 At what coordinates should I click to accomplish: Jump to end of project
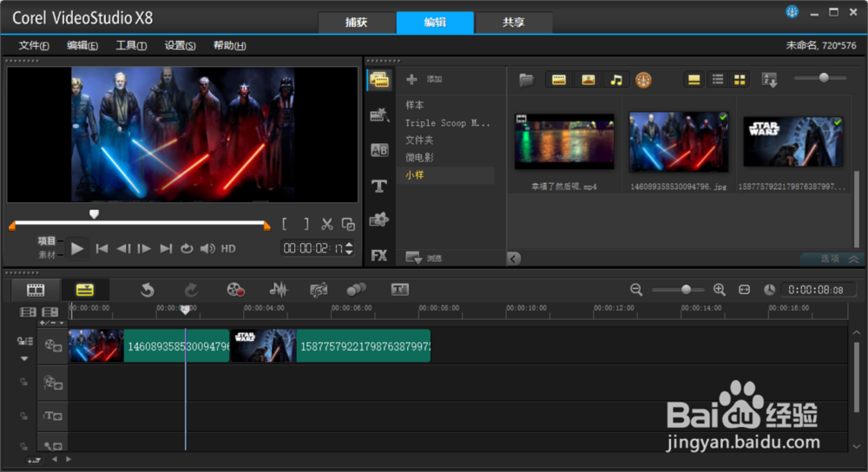(x=166, y=249)
